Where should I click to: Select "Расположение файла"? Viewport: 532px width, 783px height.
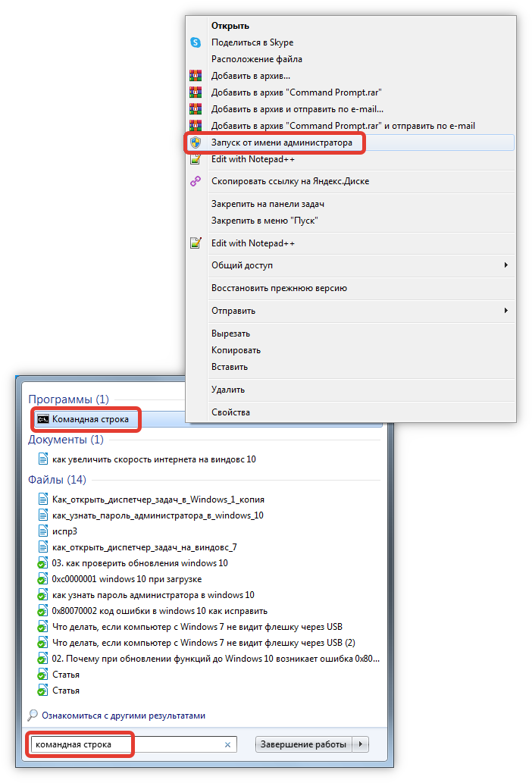click(x=256, y=59)
